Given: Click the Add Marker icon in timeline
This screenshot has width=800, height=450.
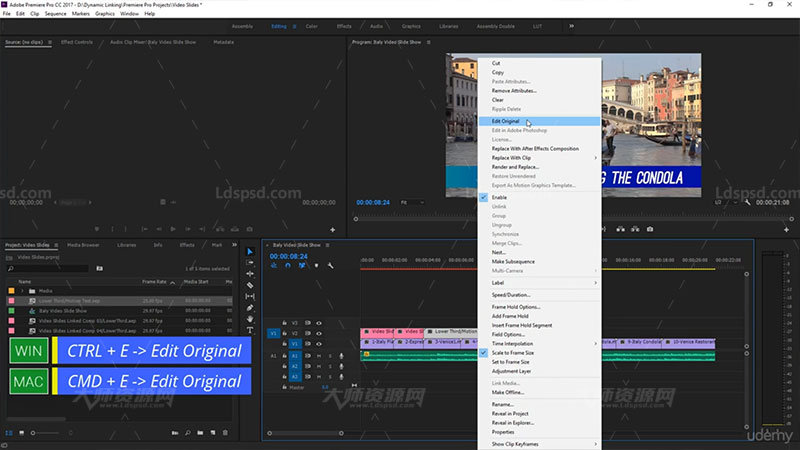Looking at the screenshot, I should point(316,265).
